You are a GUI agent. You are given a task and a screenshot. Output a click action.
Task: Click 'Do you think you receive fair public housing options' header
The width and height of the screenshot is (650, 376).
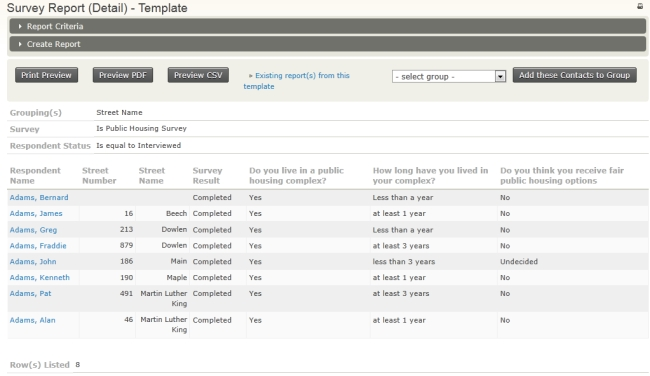(x=562, y=175)
